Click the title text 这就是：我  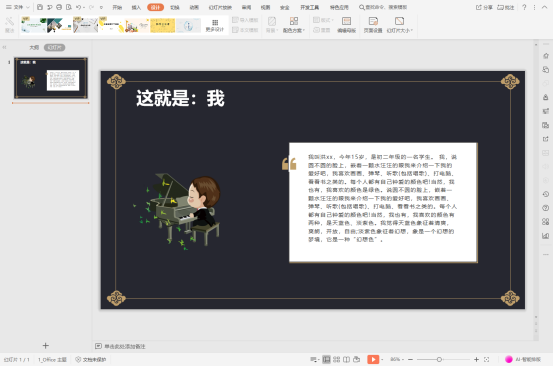coord(180,98)
